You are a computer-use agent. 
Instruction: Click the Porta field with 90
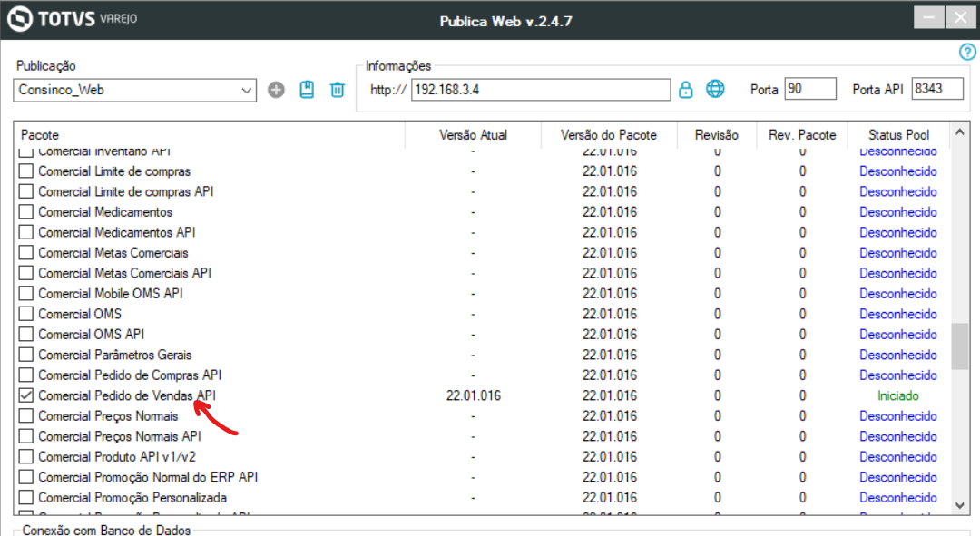click(x=810, y=89)
